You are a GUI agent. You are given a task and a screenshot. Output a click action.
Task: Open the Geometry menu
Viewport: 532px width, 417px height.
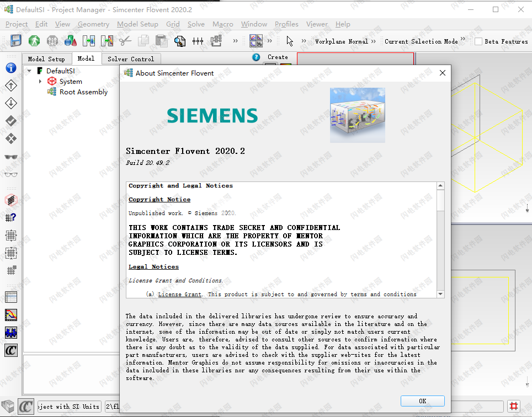(x=93, y=24)
